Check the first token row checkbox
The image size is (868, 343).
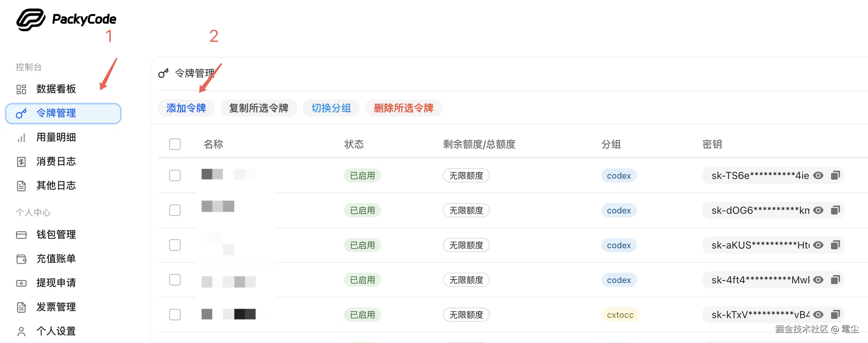pos(175,175)
